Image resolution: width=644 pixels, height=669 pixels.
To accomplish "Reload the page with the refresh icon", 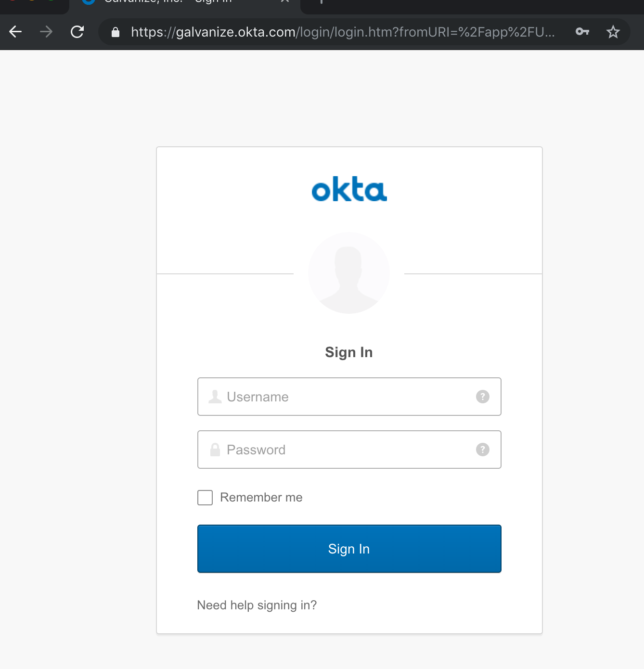I will 77,32.
